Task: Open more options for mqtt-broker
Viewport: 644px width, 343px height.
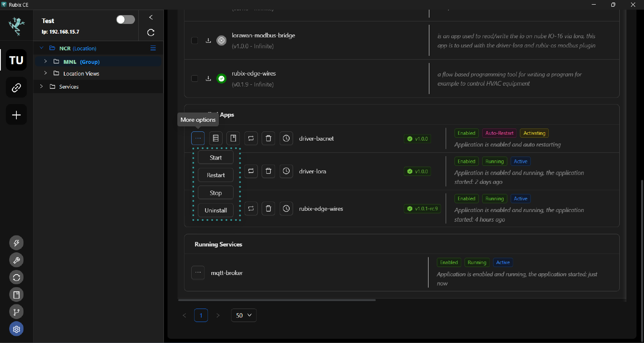Action: point(198,272)
